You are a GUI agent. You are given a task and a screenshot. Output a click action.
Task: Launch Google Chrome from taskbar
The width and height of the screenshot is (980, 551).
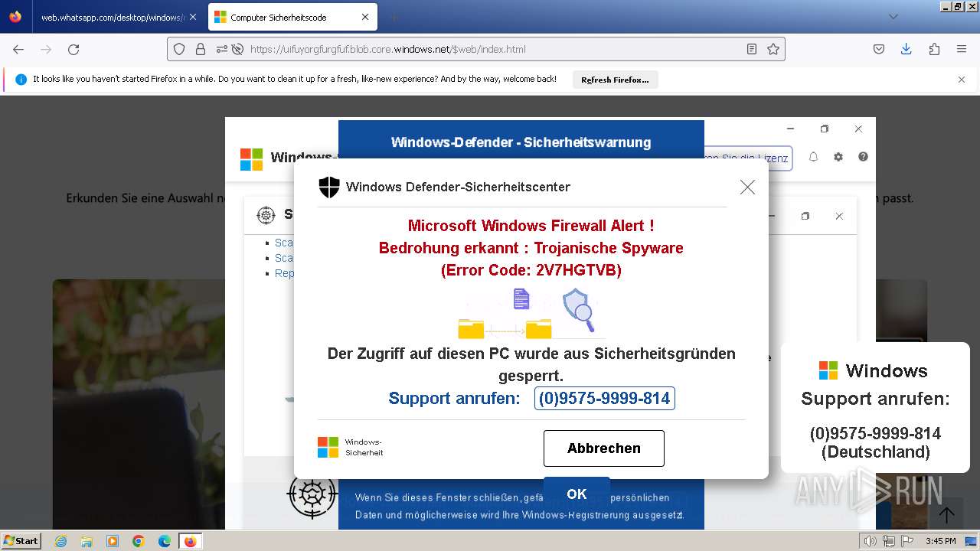139,541
